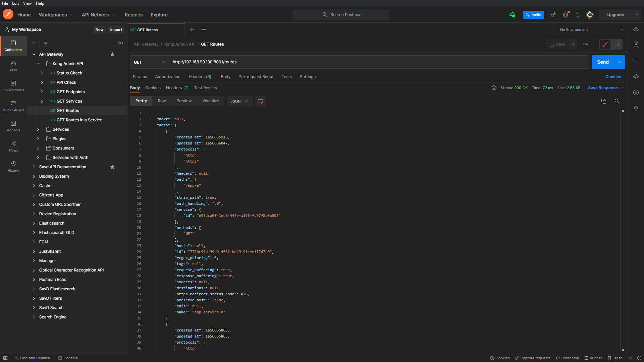Open the Monitors sidebar panel
Screen dimensions: 644x362
[13, 126]
